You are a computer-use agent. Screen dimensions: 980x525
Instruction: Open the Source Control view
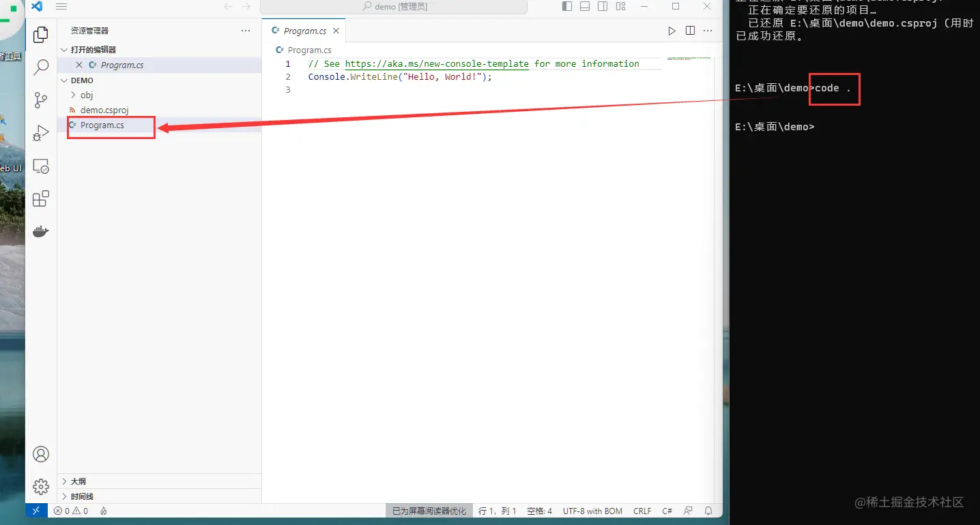pos(41,100)
